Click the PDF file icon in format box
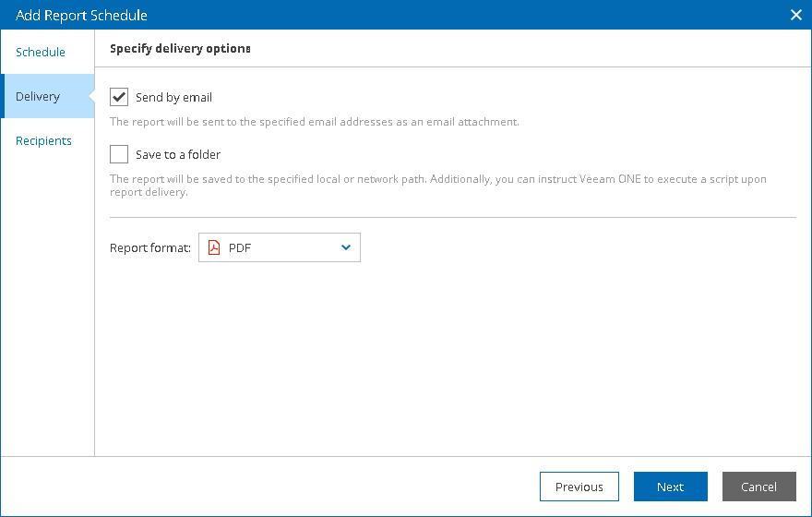The width and height of the screenshot is (812, 517). (214, 247)
